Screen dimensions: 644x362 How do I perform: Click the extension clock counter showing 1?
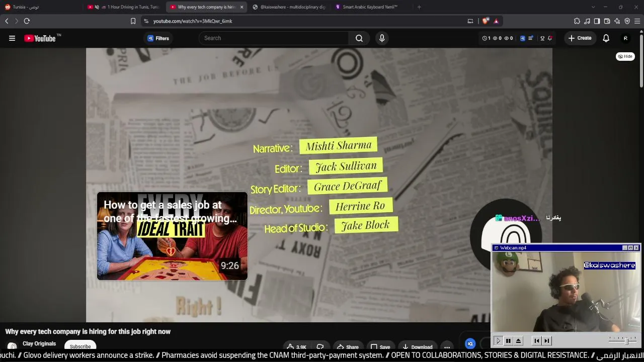[x=486, y=38]
